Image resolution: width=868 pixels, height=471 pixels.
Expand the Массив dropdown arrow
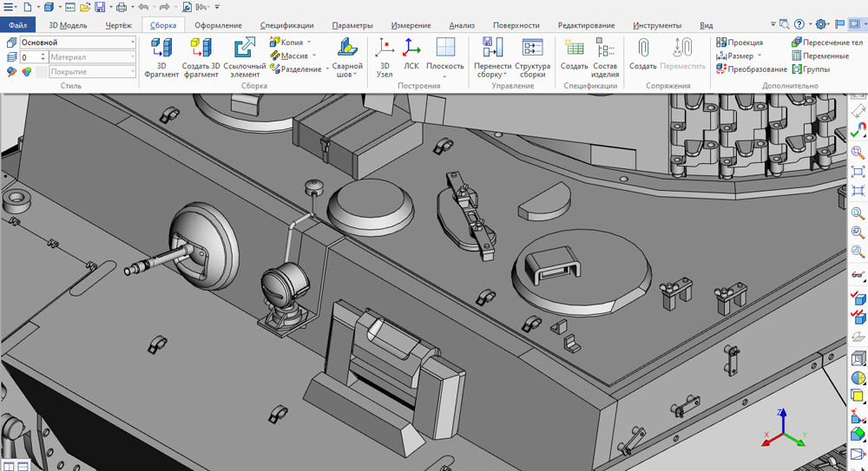[x=314, y=56]
